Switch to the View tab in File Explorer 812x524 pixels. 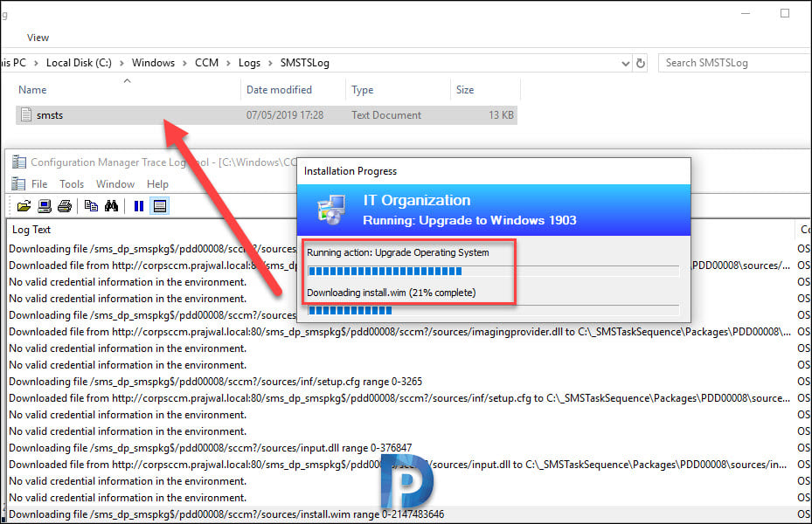pyautogui.click(x=38, y=38)
